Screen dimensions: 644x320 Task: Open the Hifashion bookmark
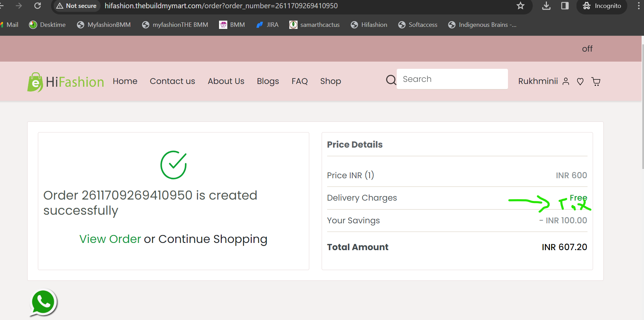coord(369,25)
